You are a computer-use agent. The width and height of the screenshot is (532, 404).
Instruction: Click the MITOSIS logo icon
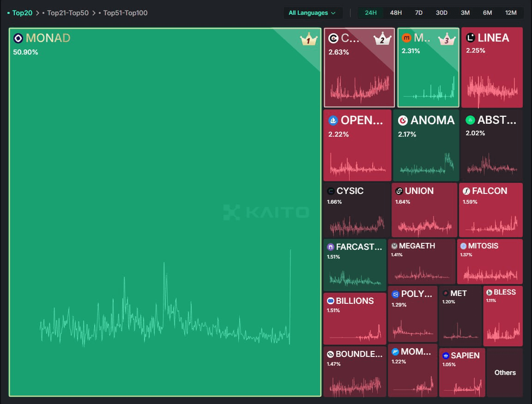click(464, 246)
